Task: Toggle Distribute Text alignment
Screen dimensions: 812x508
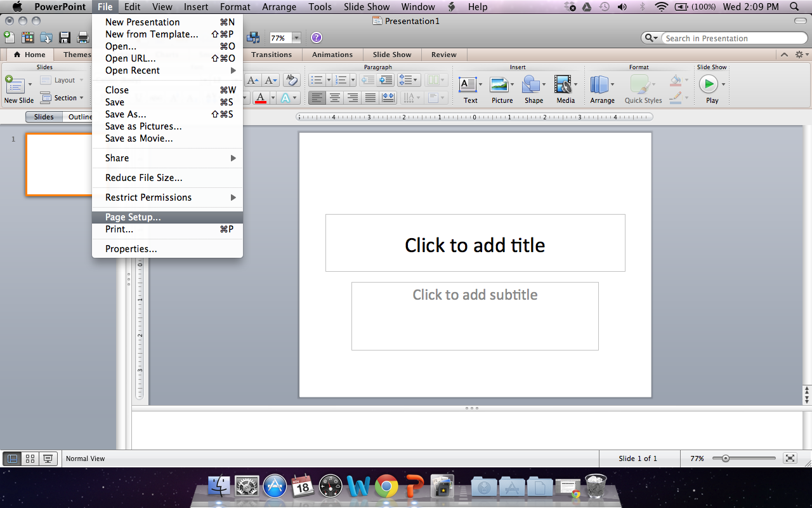Action: click(388, 98)
